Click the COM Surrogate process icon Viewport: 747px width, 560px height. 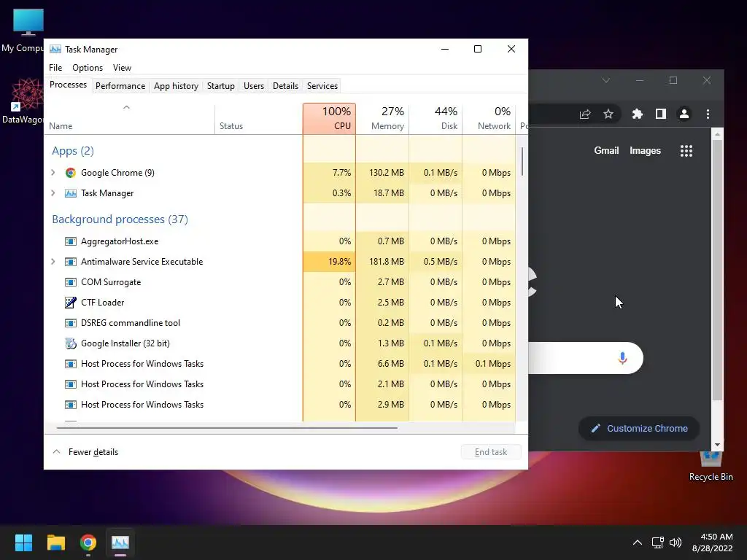point(71,282)
